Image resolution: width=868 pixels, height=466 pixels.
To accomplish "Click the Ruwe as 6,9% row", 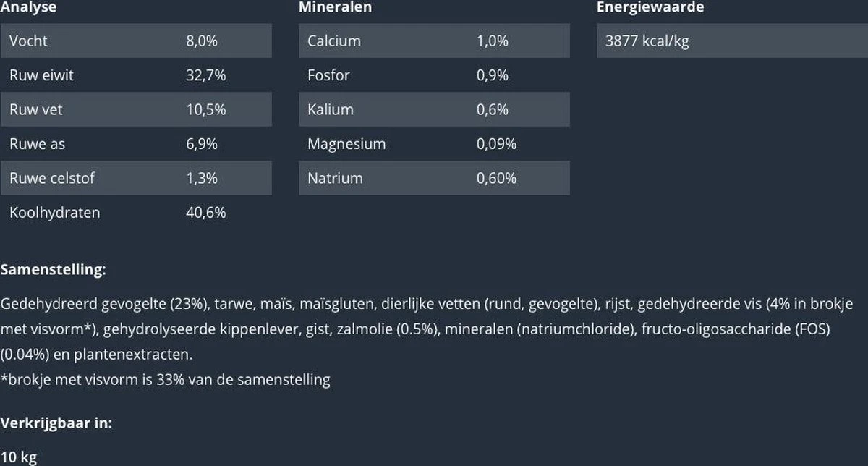I will coord(136,144).
